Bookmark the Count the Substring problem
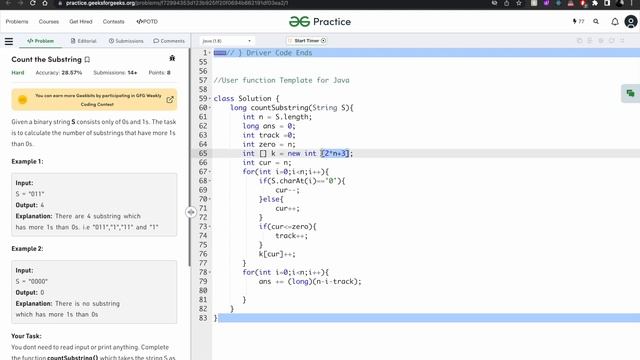The width and height of the screenshot is (640, 360). (x=87, y=60)
